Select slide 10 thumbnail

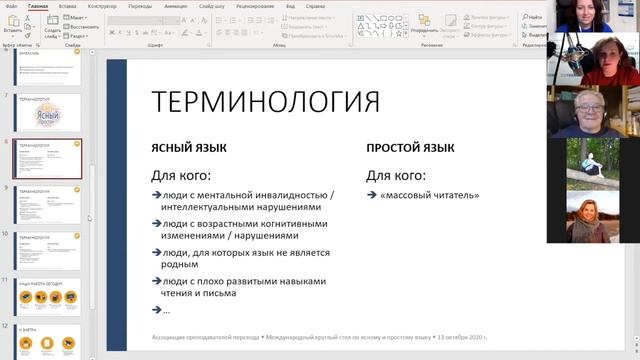click(x=47, y=251)
